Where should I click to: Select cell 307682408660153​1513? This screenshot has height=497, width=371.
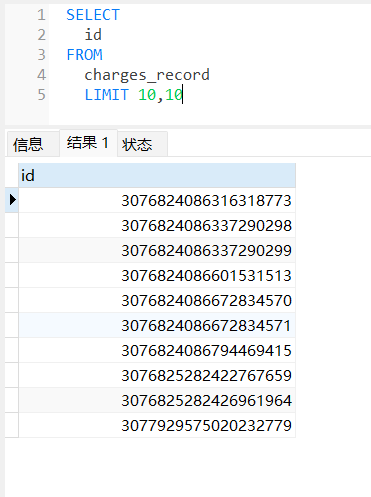157,275
